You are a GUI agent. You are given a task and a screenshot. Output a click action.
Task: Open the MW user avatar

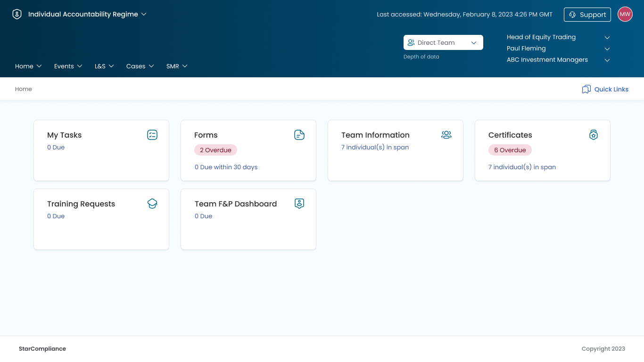pos(625,14)
